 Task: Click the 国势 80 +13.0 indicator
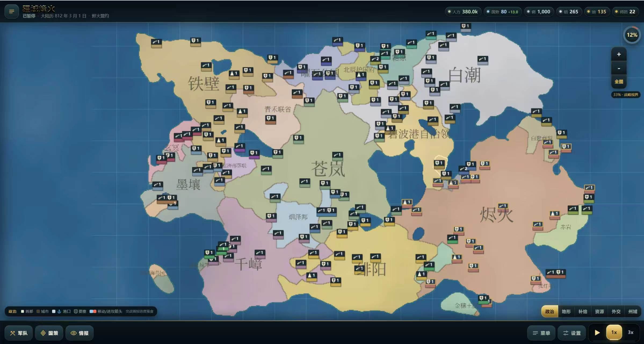502,12
